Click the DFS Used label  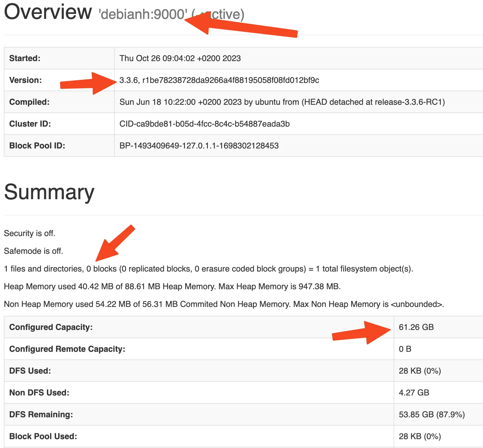tap(30, 371)
